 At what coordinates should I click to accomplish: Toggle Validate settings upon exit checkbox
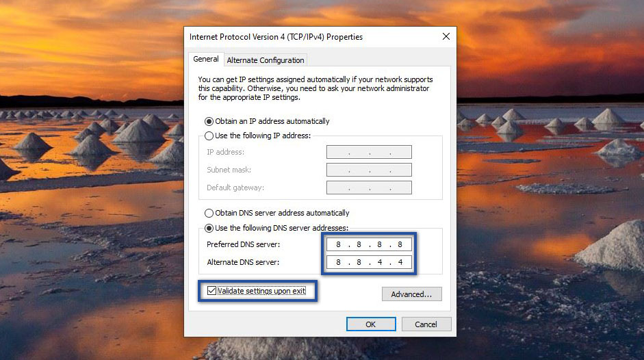click(x=211, y=292)
